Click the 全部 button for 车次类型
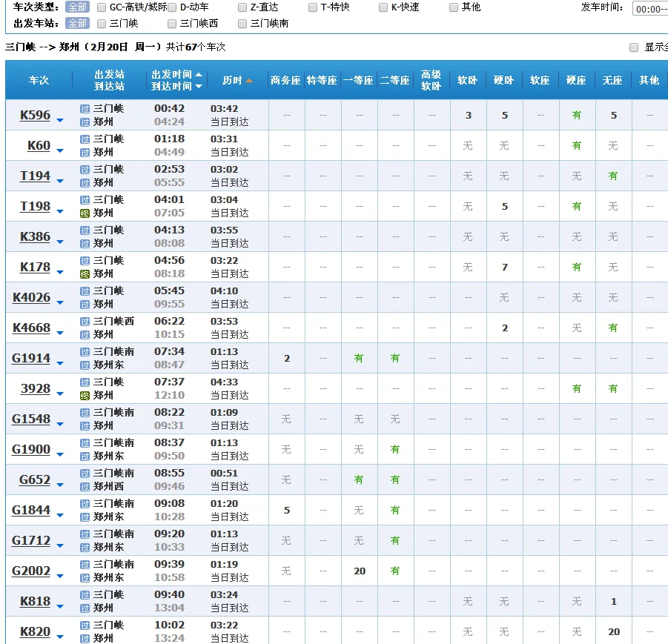 click(77, 7)
